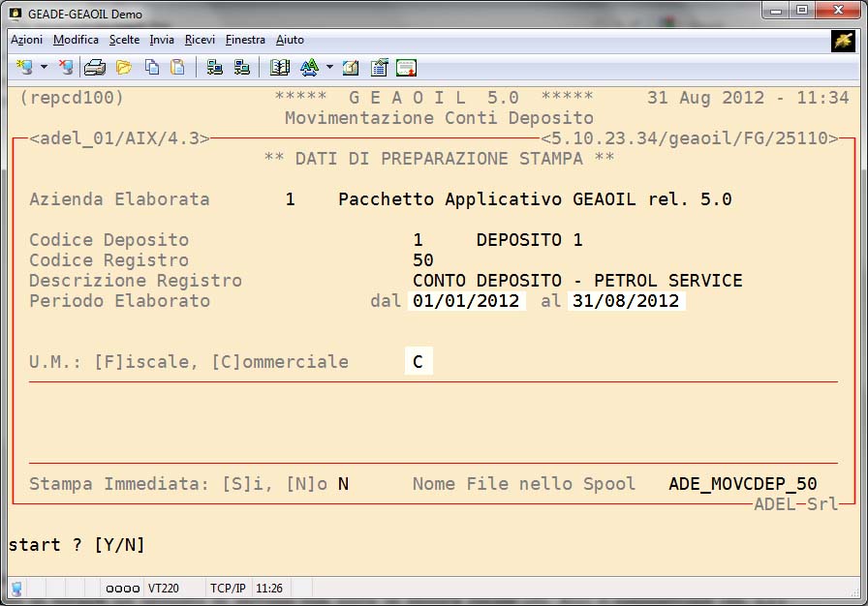The width and height of the screenshot is (868, 606).
Task: Click the end date field 31/08/2012
Action: pos(626,302)
